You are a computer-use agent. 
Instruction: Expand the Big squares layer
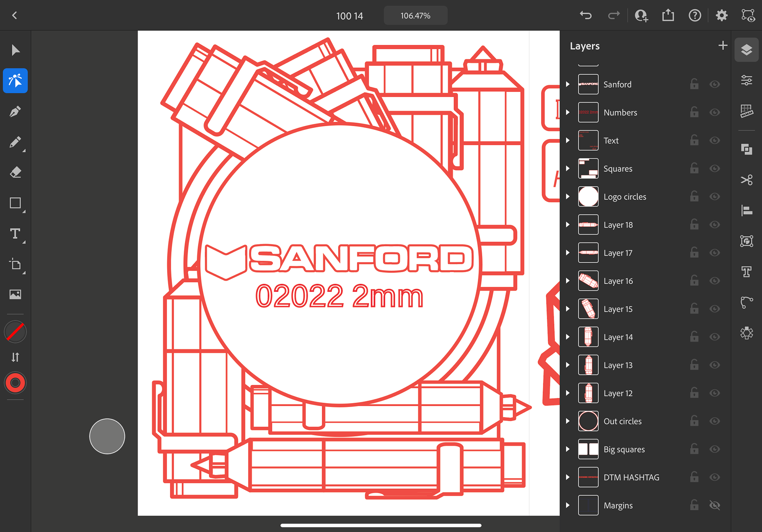pos(568,449)
